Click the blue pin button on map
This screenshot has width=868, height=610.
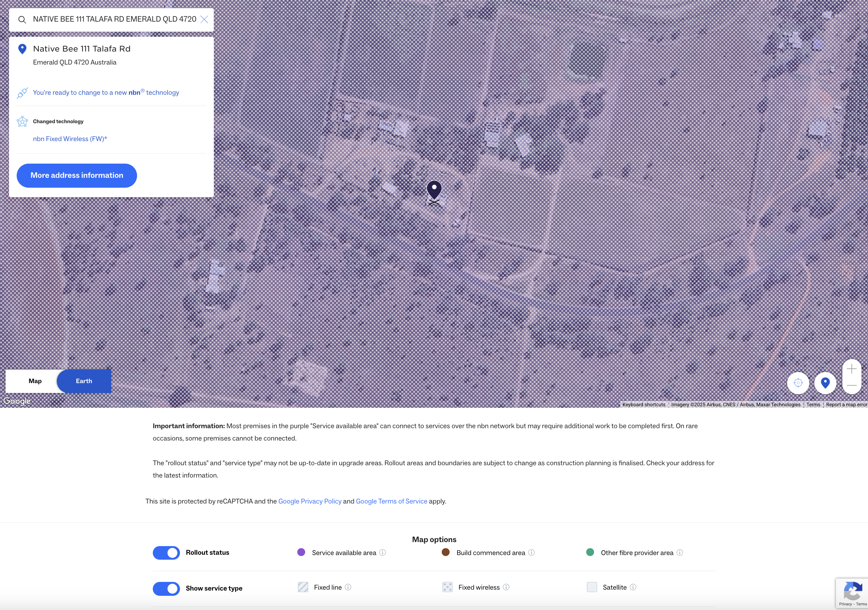click(x=825, y=383)
